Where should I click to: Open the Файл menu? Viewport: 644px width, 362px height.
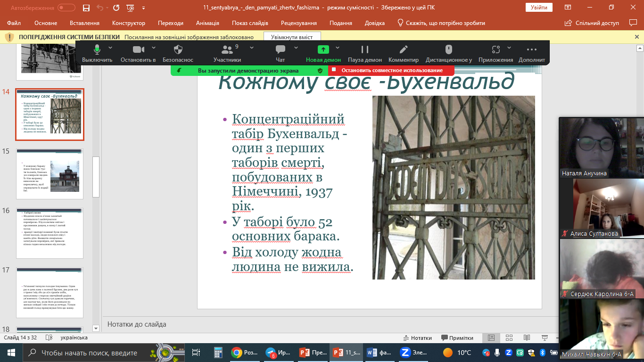coord(14,23)
